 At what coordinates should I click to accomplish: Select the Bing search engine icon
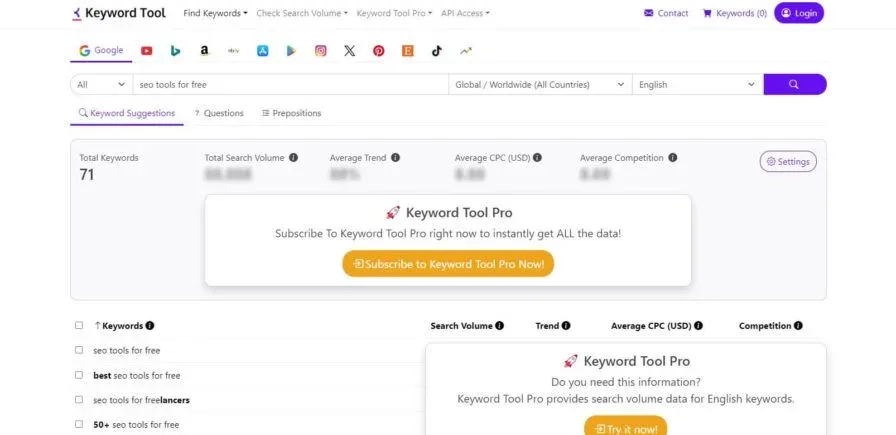coord(175,51)
